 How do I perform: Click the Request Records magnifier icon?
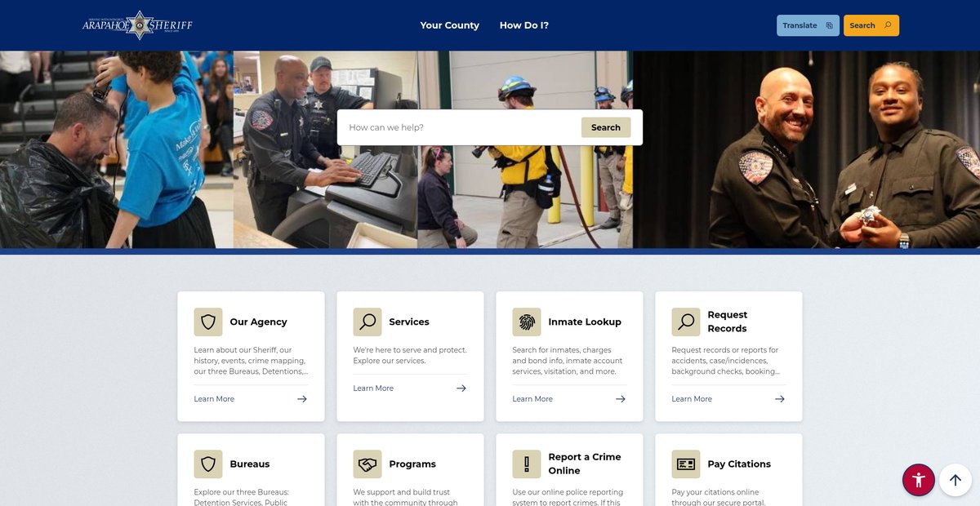[x=686, y=322]
